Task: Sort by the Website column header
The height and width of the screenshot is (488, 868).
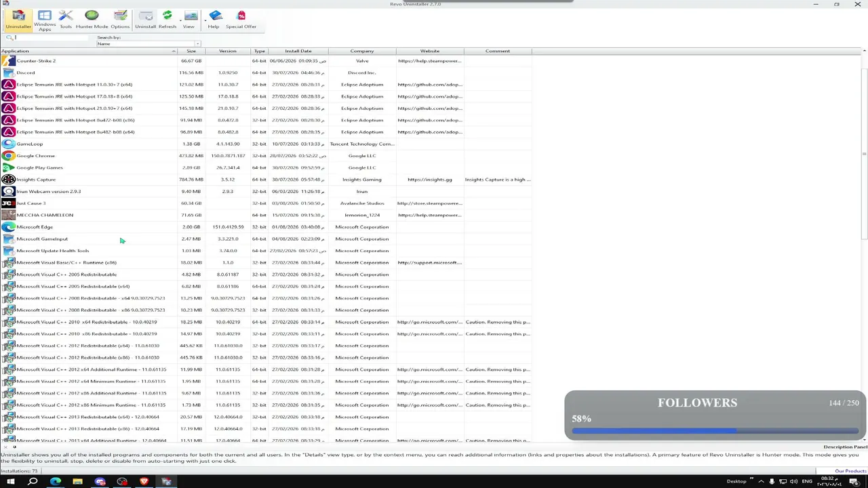Action: click(x=430, y=51)
